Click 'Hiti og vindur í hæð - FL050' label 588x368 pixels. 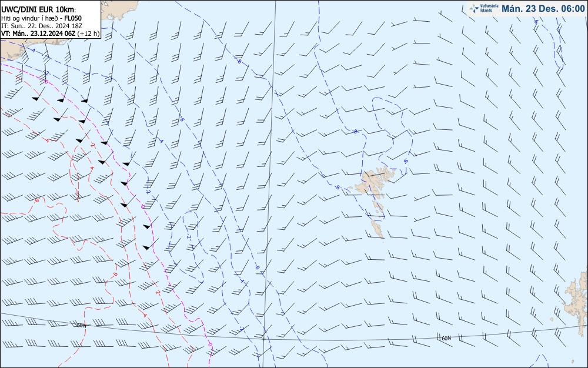coord(41,18)
